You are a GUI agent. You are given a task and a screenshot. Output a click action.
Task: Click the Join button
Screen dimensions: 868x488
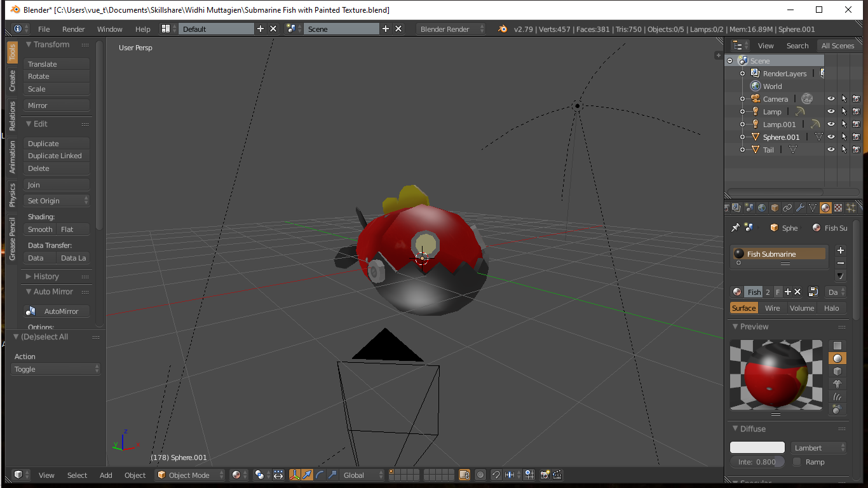click(57, 185)
